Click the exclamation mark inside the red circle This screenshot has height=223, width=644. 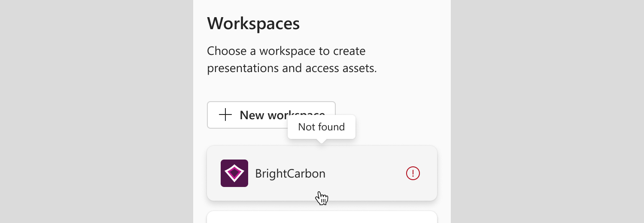coord(413,173)
